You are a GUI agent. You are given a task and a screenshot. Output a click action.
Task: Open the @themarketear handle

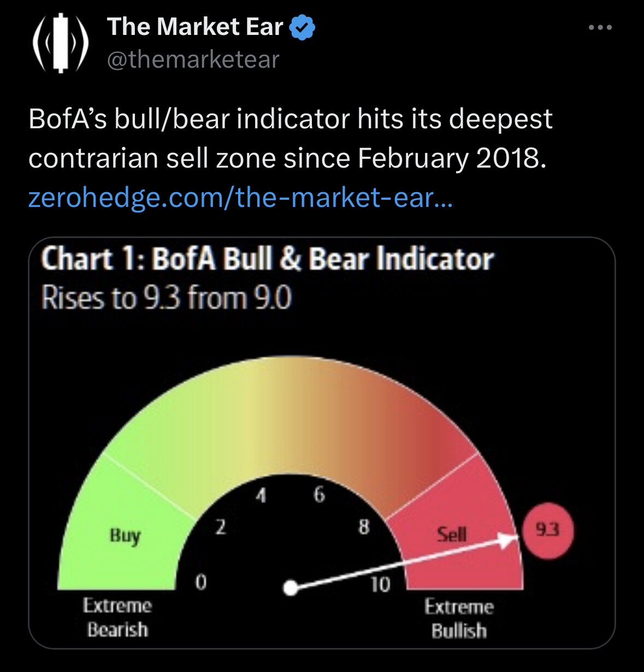[193, 60]
